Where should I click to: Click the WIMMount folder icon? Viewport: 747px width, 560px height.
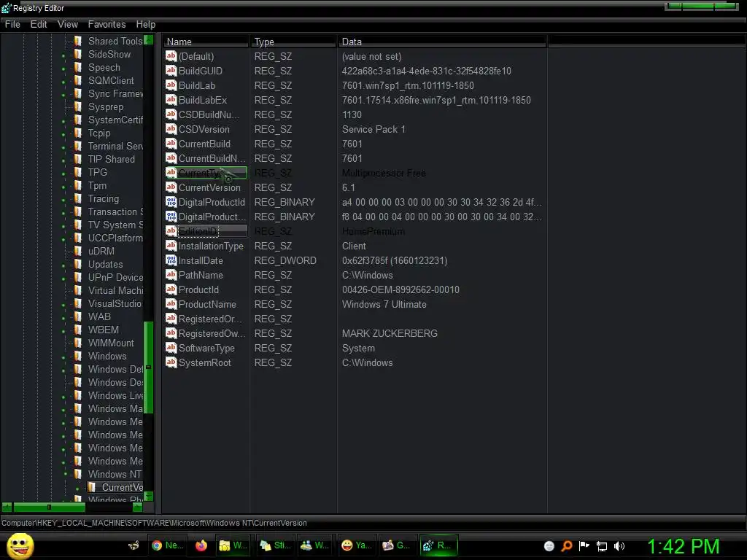pos(77,343)
